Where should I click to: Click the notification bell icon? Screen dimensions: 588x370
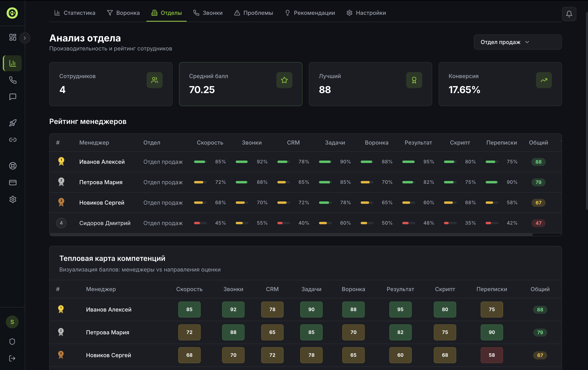[569, 14]
